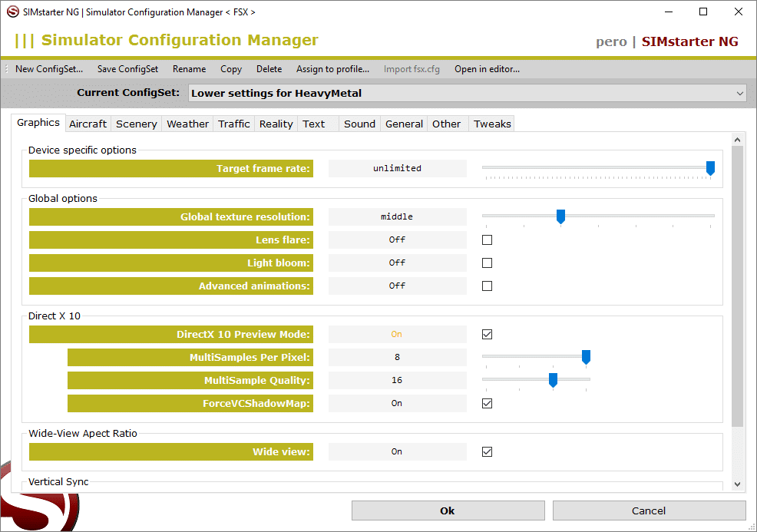The width and height of the screenshot is (757, 532).
Task: Uncheck the Wide view option
Action: pyautogui.click(x=487, y=452)
